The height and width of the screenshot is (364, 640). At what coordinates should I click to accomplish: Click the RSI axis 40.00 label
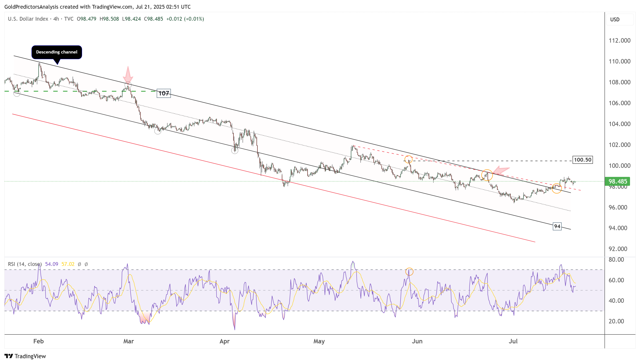point(616,301)
